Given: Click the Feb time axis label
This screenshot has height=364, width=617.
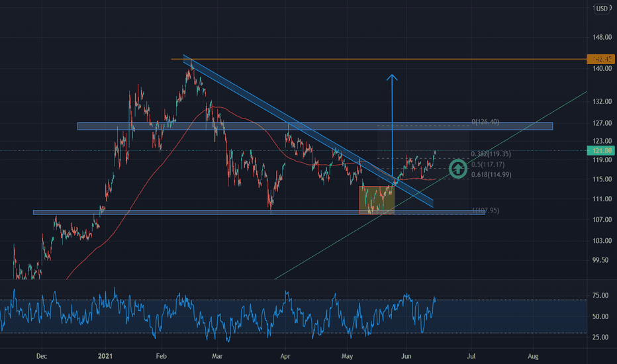Looking at the screenshot, I should [161, 356].
